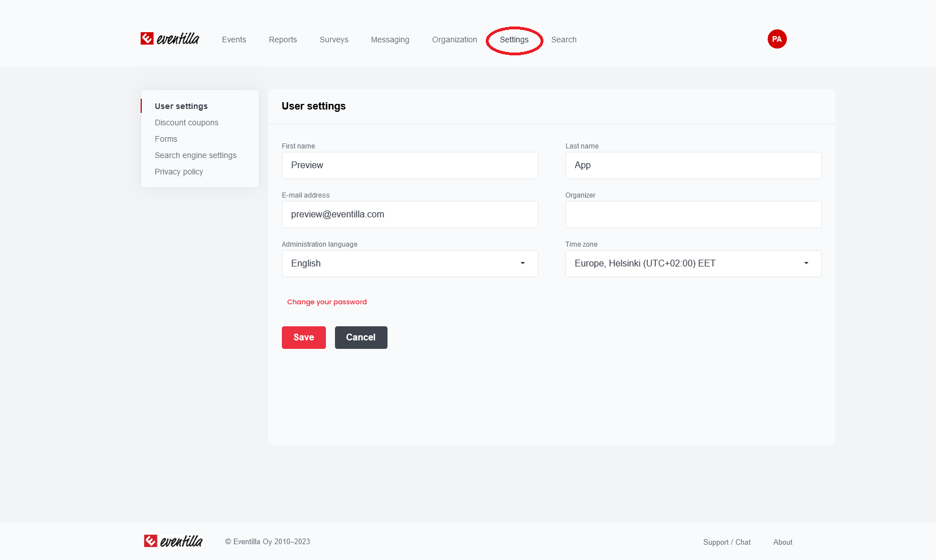Expand the Administration language dropdown
The width and height of the screenshot is (936, 560).
[410, 264]
